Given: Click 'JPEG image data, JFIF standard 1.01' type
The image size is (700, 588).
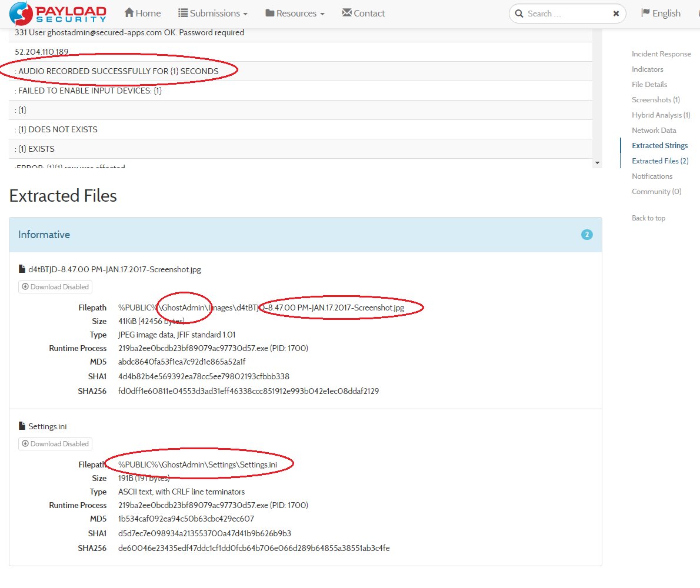Looking at the screenshot, I should point(177,335).
